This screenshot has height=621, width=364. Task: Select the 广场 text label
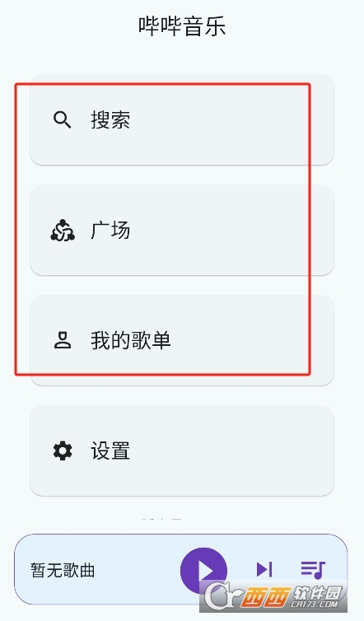[110, 230]
